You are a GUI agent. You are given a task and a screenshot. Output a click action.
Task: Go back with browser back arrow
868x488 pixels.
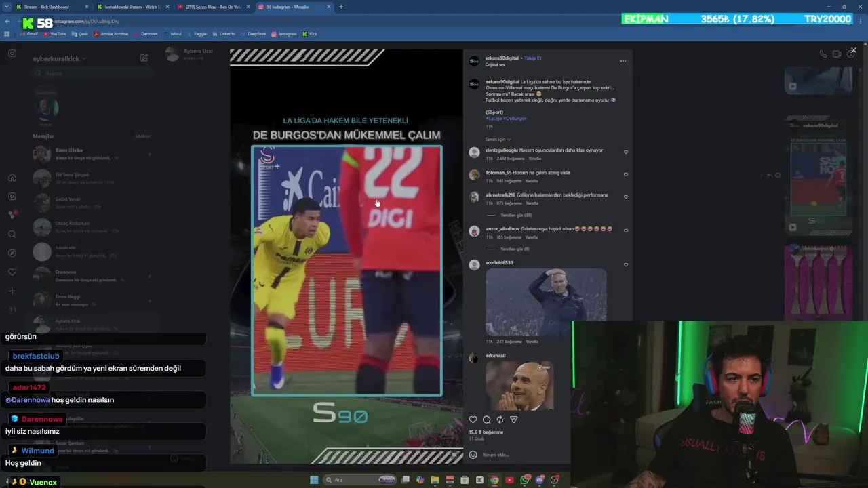[x=7, y=22]
